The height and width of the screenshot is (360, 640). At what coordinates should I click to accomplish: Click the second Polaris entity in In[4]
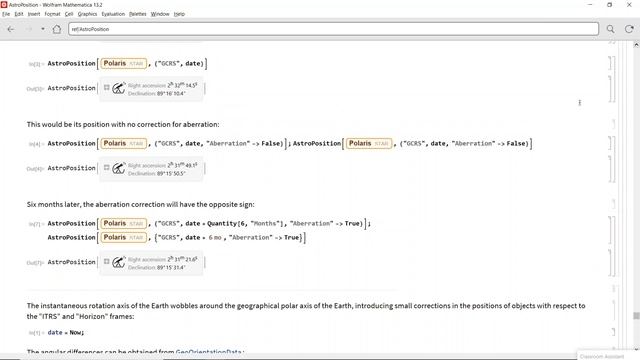tap(369, 143)
